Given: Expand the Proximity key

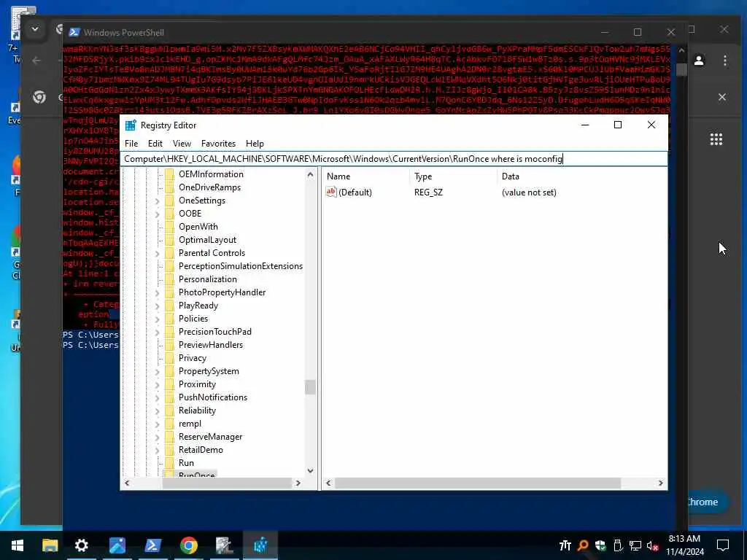Looking at the screenshot, I should 158,385.
